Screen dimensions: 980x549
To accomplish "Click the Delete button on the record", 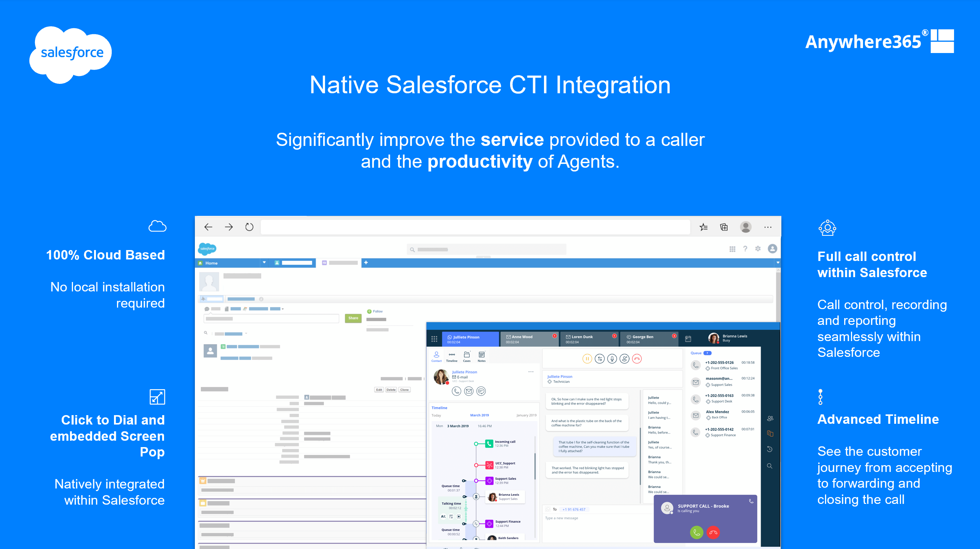I will 391,390.
